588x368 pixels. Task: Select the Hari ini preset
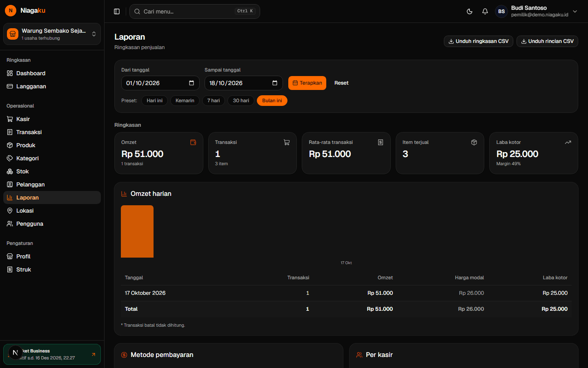155,101
